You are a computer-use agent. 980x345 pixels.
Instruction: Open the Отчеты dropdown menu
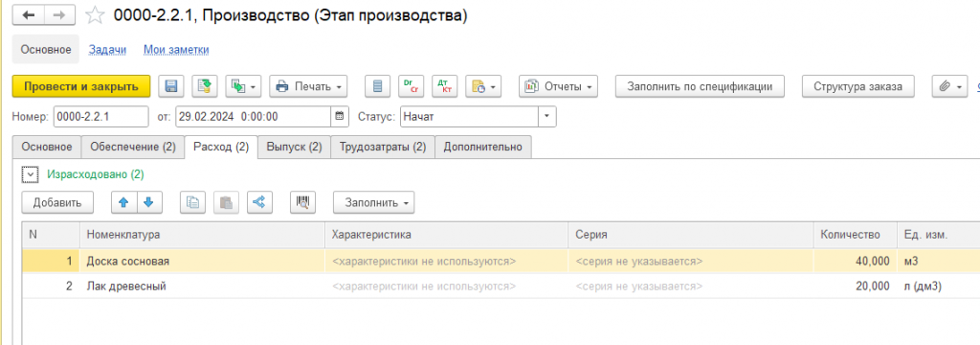pos(558,86)
